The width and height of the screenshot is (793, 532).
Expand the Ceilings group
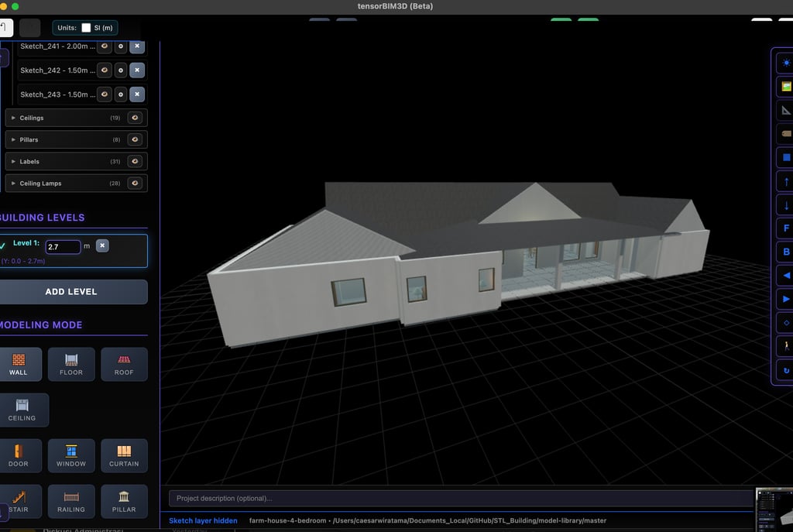click(13, 118)
